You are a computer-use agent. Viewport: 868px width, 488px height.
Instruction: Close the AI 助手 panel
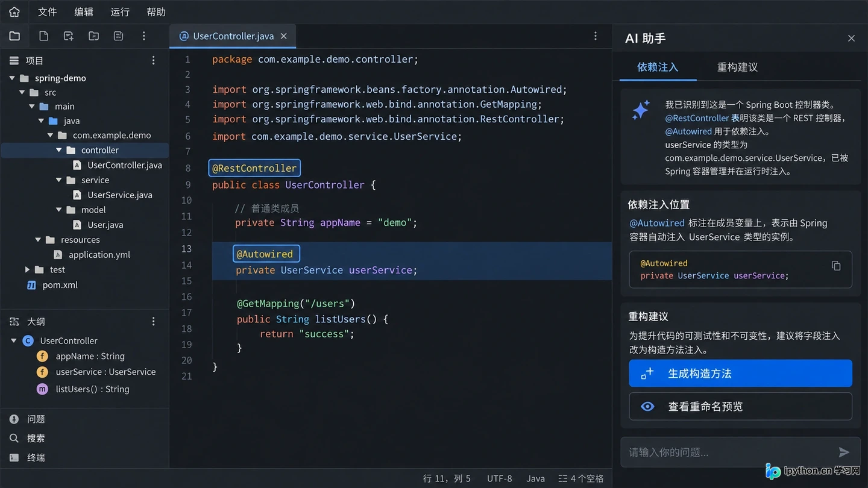tap(851, 38)
